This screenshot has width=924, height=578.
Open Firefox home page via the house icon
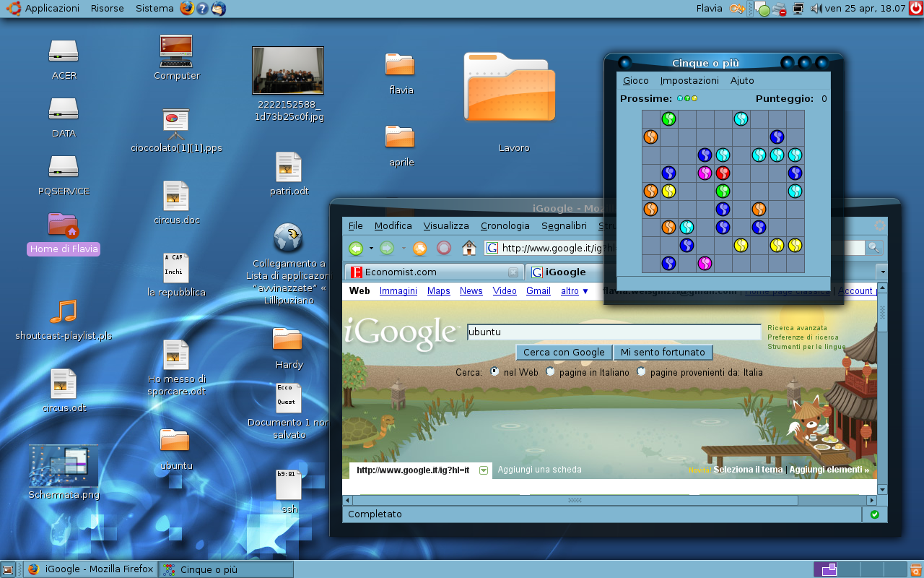pyautogui.click(x=469, y=249)
